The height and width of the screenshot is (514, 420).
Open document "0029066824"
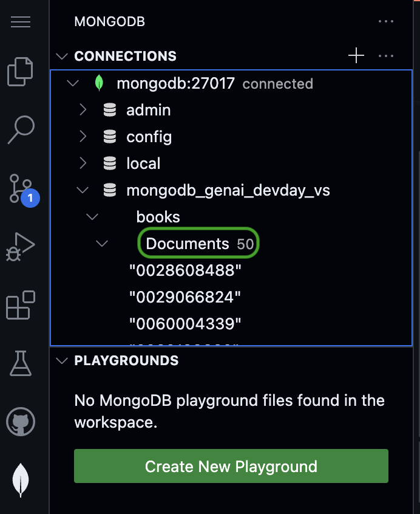pyautogui.click(x=231, y=297)
